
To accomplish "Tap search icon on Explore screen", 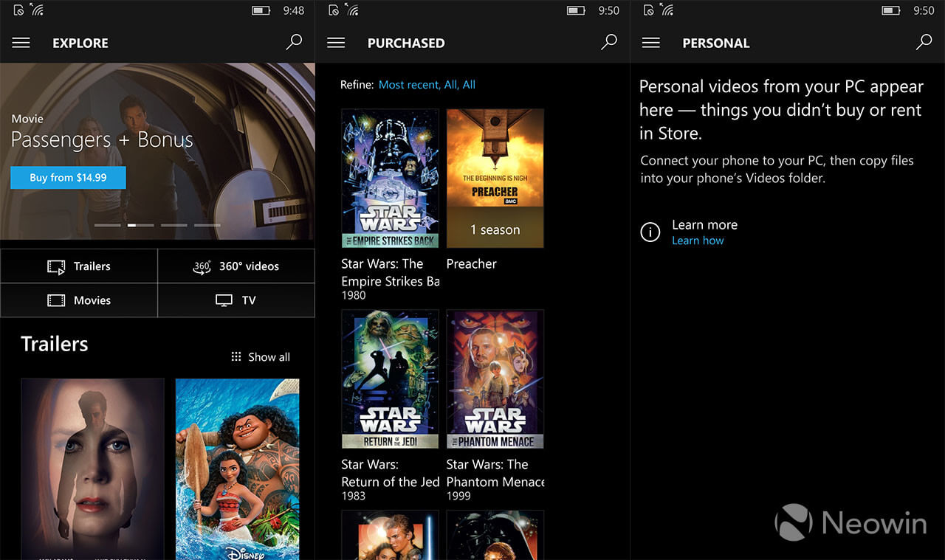I will point(294,42).
